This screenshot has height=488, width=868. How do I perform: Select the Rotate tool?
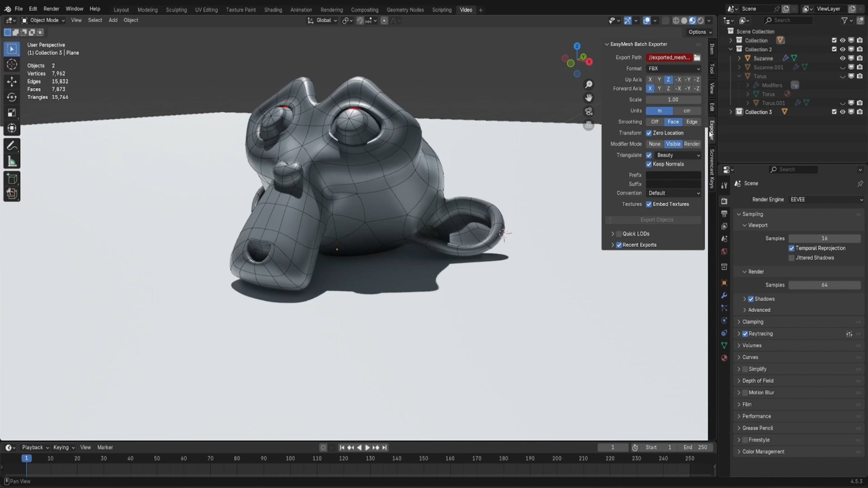click(12, 97)
